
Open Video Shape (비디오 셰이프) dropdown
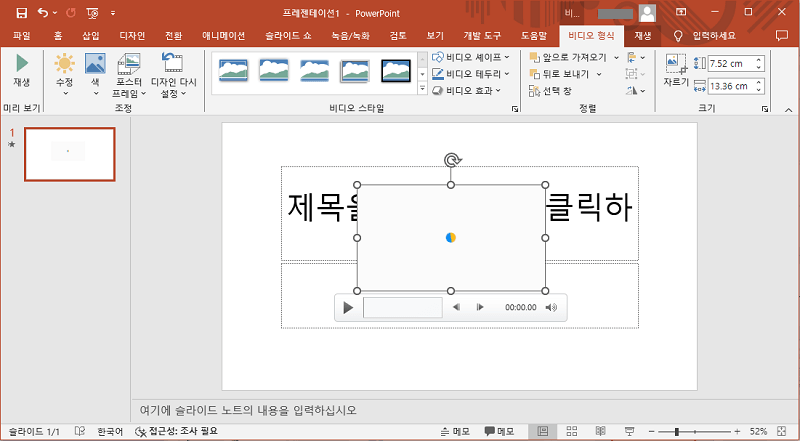[470, 57]
